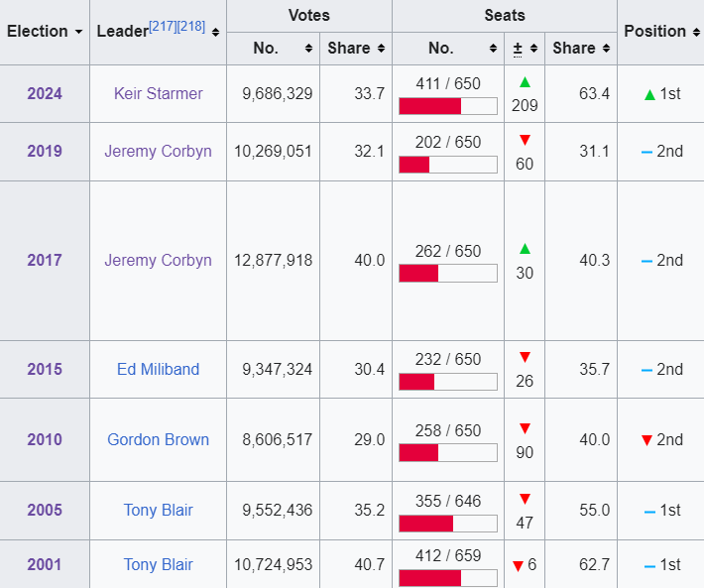Sort by Seats No. column

[x=493, y=48]
